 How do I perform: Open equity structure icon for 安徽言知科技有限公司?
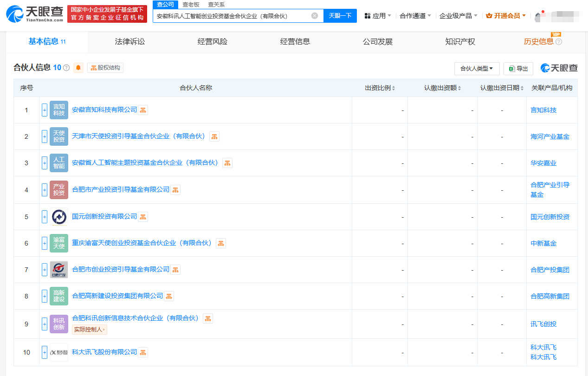pyautogui.click(x=143, y=110)
